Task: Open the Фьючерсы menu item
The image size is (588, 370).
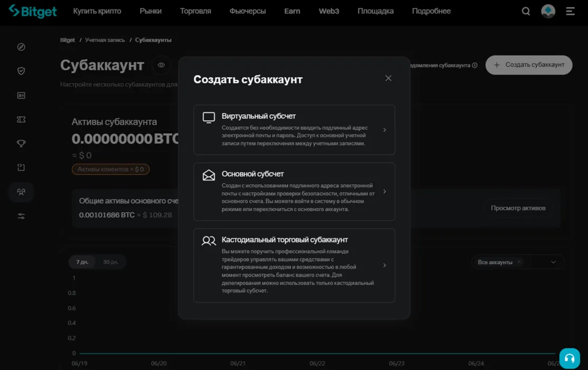Action: [247, 11]
